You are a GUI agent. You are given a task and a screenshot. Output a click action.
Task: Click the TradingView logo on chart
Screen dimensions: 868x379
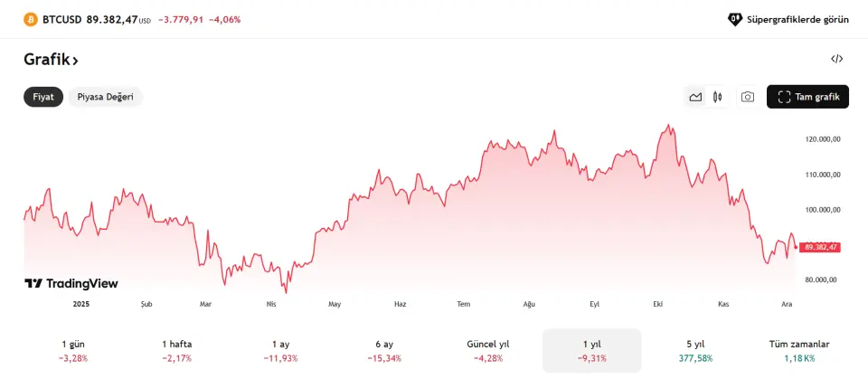[71, 283]
